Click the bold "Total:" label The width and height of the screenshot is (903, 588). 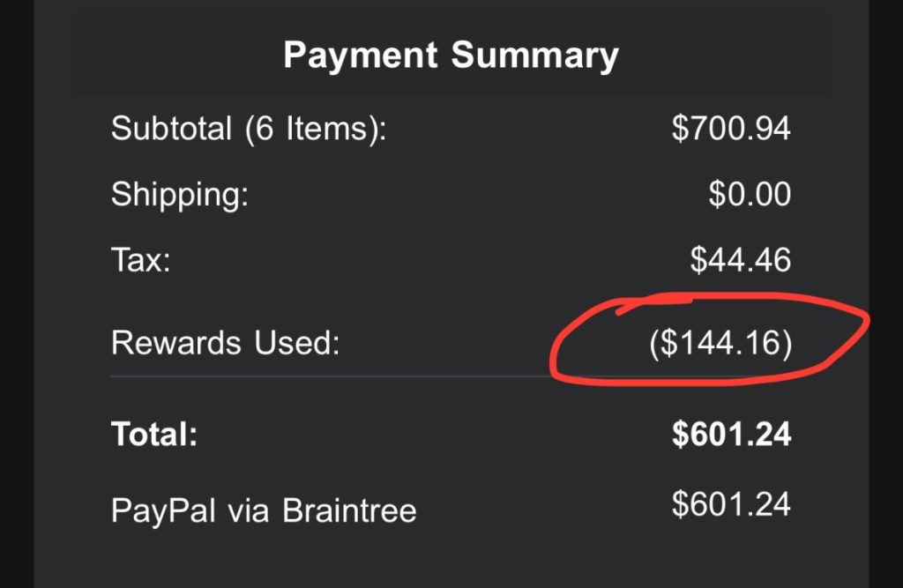[154, 435]
